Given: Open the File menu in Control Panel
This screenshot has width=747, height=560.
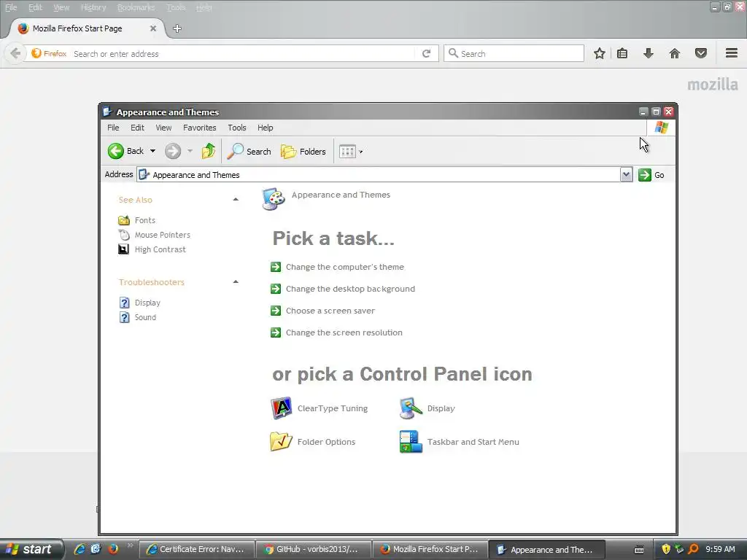Looking at the screenshot, I should (x=113, y=128).
